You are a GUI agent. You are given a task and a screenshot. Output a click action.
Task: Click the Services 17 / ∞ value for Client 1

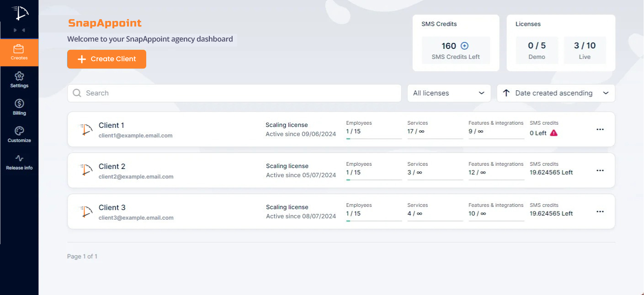(415, 132)
